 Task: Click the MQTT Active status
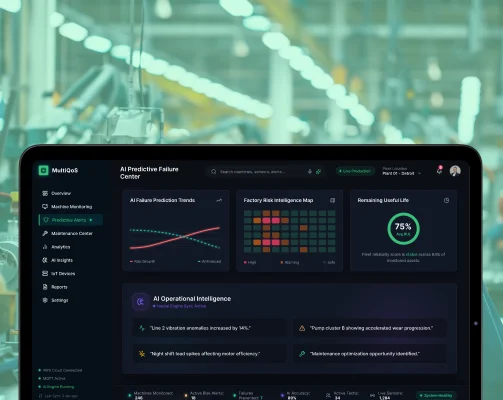coord(52,378)
